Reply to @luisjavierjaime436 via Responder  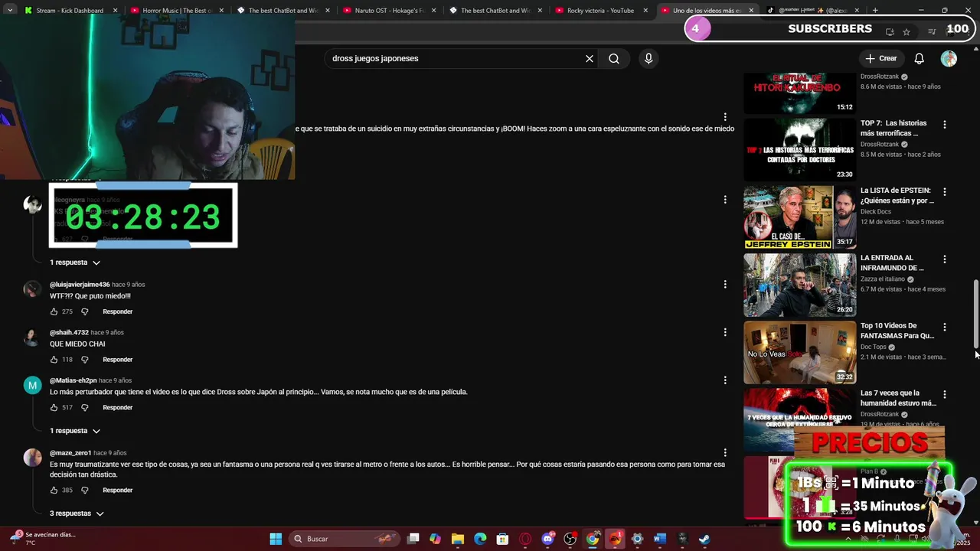(x=118, y=311)
